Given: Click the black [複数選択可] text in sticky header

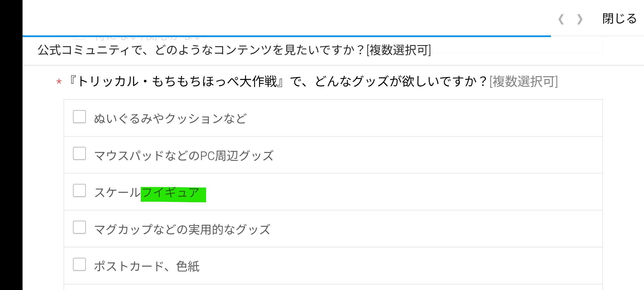Looking at the screenshot, I should [399, 50].
